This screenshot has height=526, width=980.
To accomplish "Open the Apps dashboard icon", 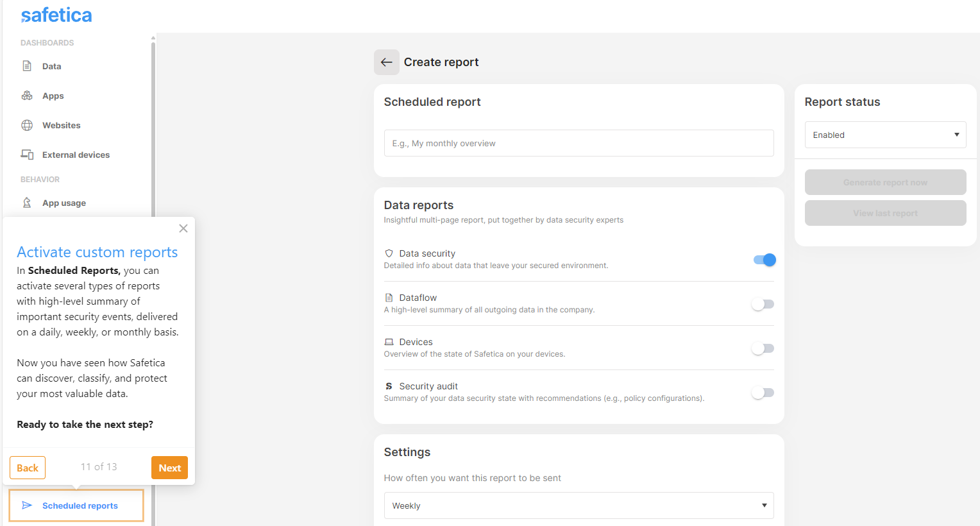I will 27,96.
